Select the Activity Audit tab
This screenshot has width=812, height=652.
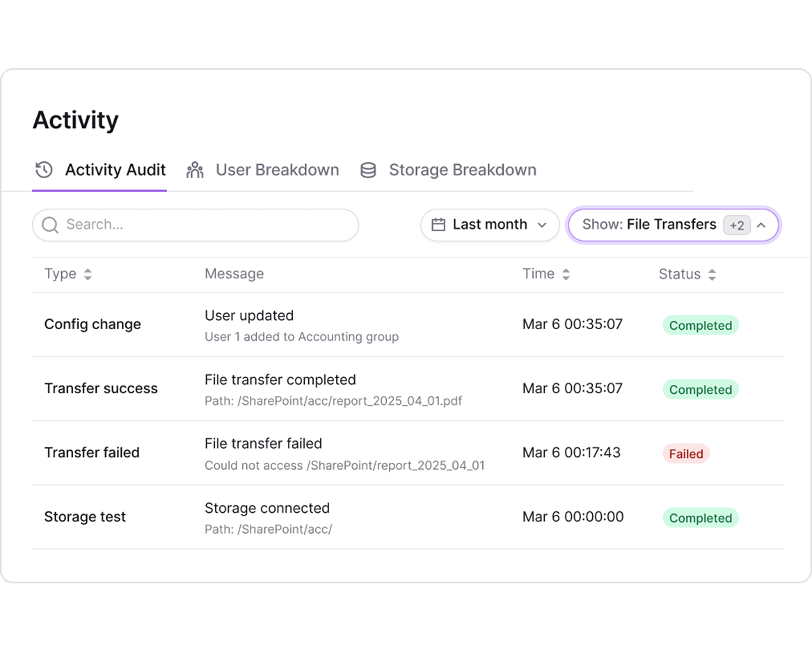115,170
